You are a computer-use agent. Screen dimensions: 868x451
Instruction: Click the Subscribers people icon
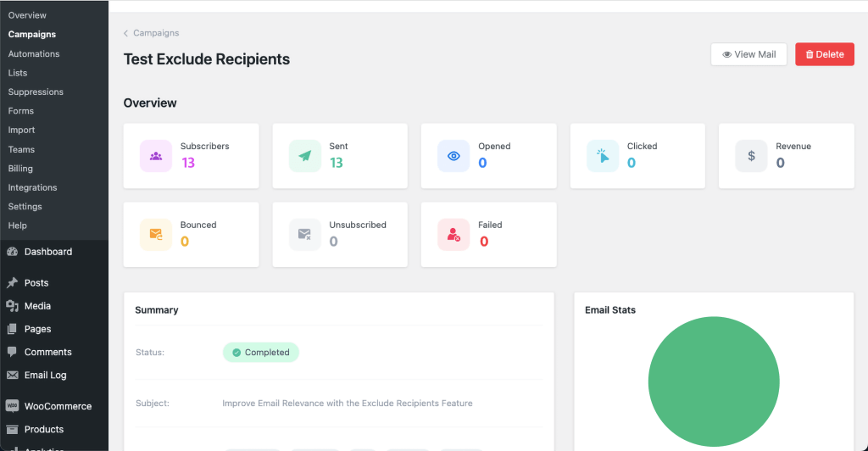tap(156, 156)
